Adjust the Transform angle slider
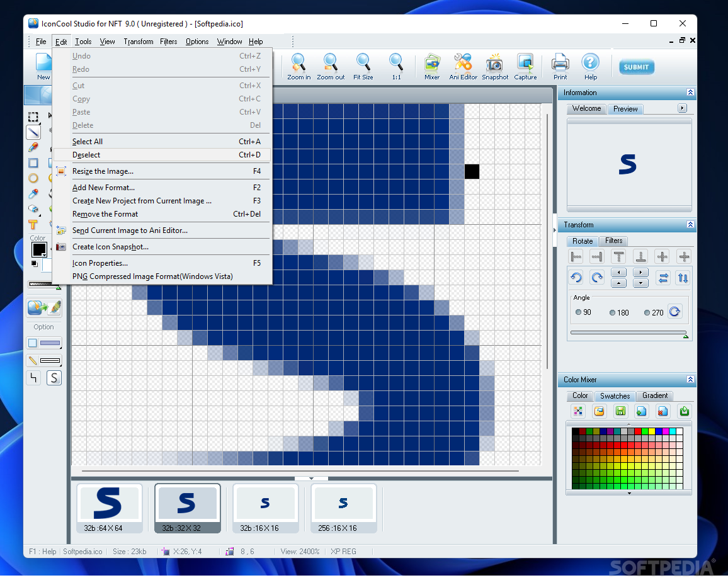The height and width of the screenshot is (585, 728). point(628,333)
